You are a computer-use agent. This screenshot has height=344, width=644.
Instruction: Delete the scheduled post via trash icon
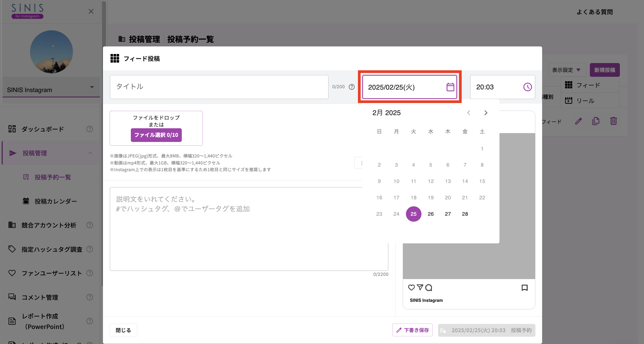(x=614, y=121)
